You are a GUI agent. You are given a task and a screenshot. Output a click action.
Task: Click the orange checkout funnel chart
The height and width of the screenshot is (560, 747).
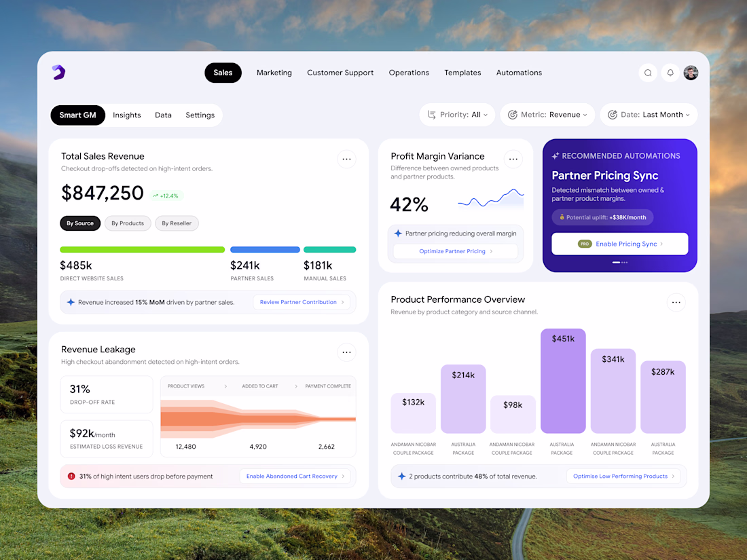click(x=258, y=419)
